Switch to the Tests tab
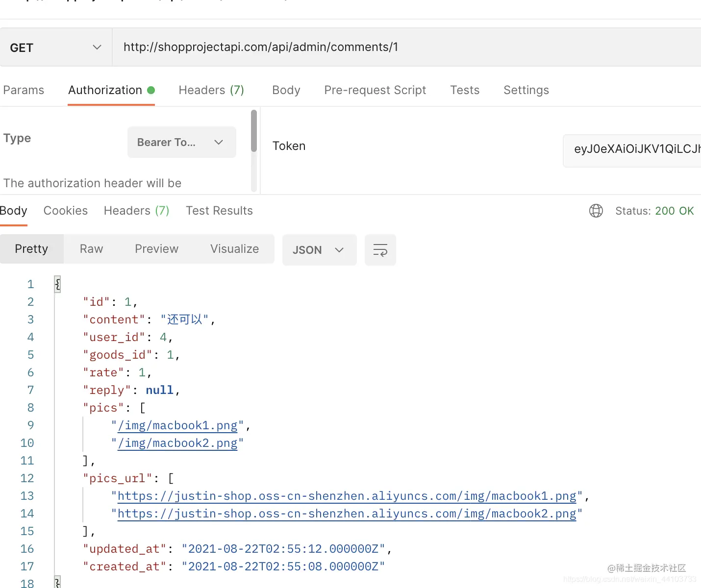This screenshot has height=588, width=701. (465, 90)
